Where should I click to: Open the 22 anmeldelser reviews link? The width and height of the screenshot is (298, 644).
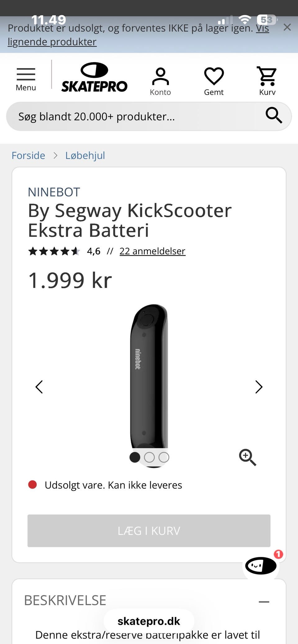pyautogui.click(x=152, y=251)
